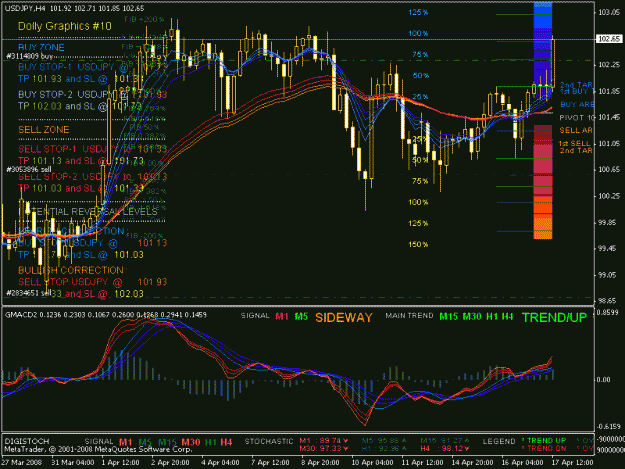Select the yellow '125 %' Fibonacci label
625x469 pixels.
coord(418,223)
